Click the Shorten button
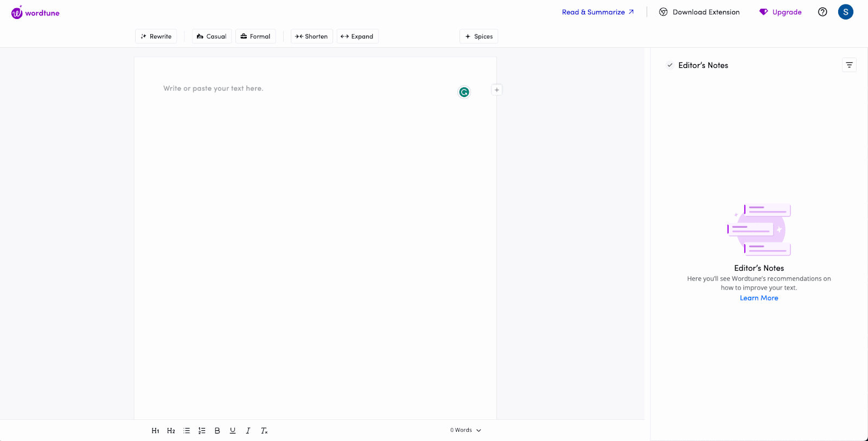The width and height of the screenshot is (868, 441). coord(311,36)
